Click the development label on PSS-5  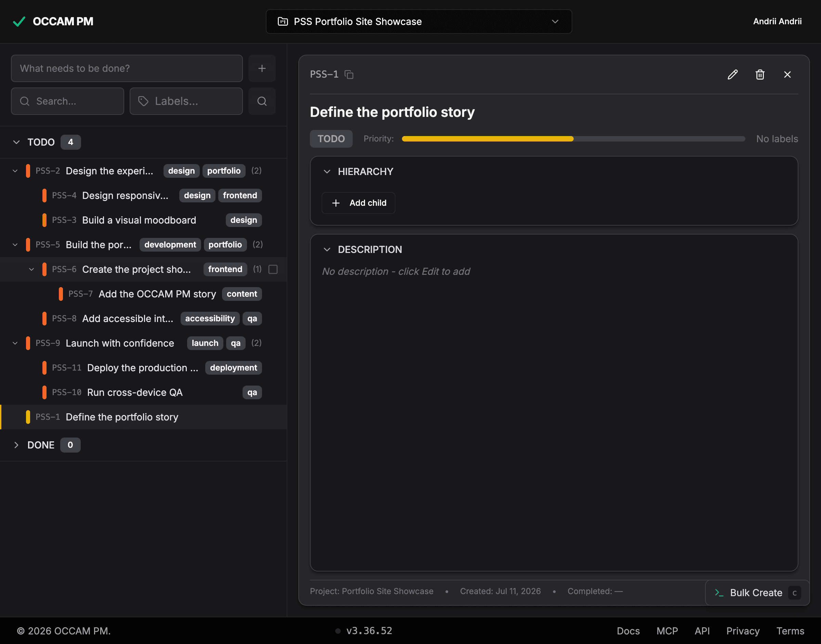(170, 245)
